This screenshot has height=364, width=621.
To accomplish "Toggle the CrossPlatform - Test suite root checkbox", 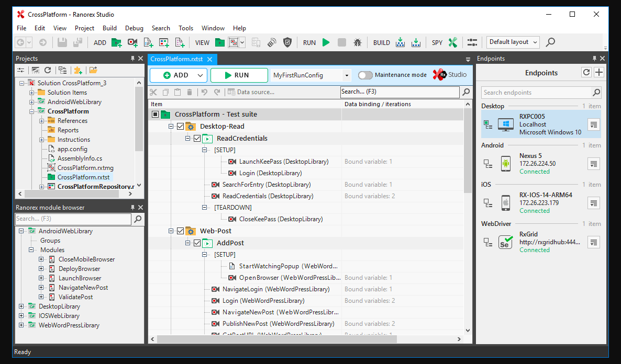I will 155,115.
